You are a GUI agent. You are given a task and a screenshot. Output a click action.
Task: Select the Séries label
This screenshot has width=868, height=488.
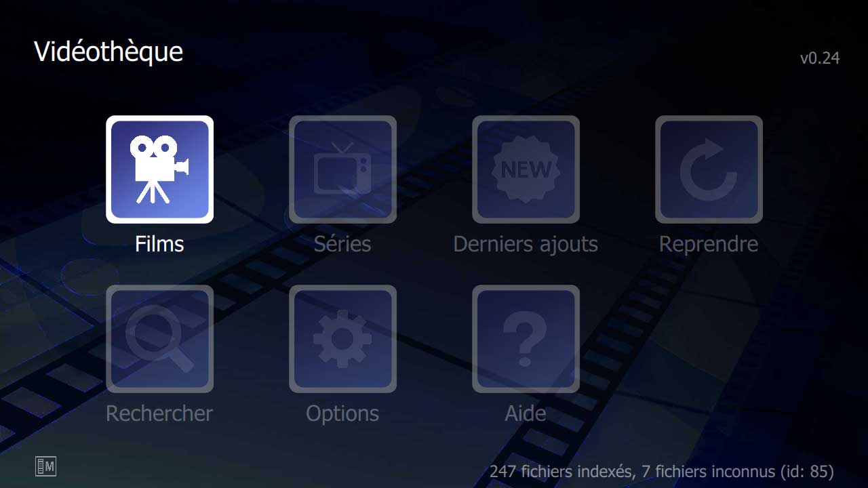(342, 244)
